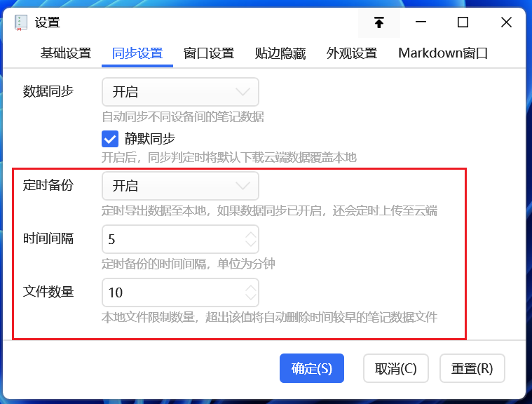Open the 外观设置 tab

pos(352,53)
